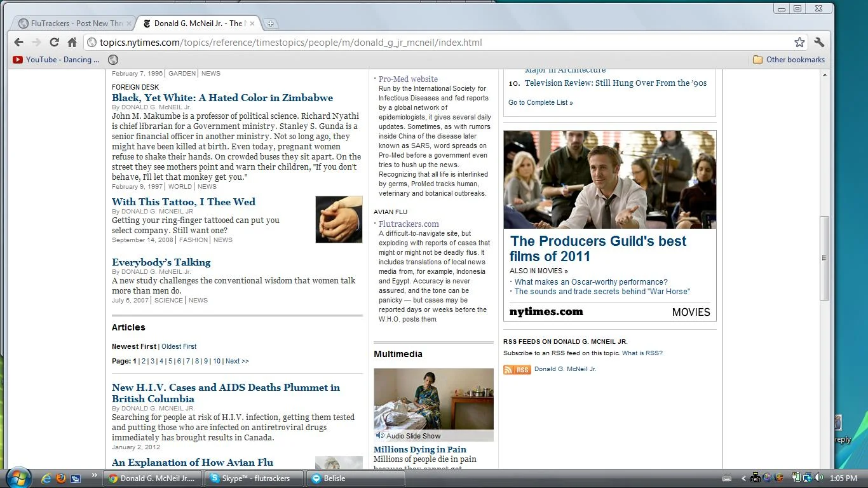Click the Next >> pagination link
The width and height of the screenshot is (868, 488).
coord(237,361)
